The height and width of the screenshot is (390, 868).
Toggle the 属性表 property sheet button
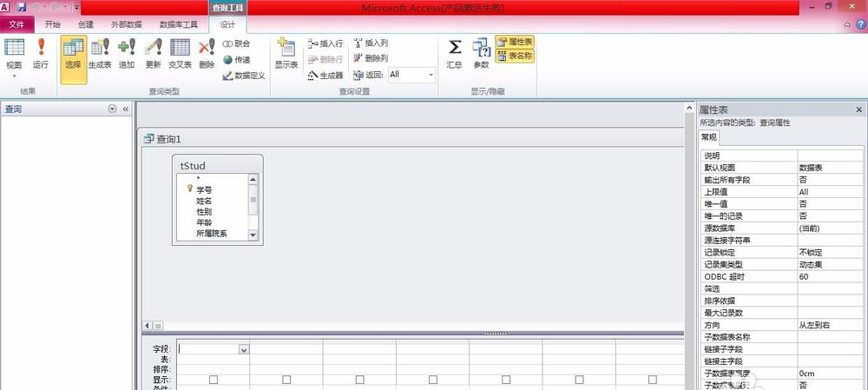515,42
